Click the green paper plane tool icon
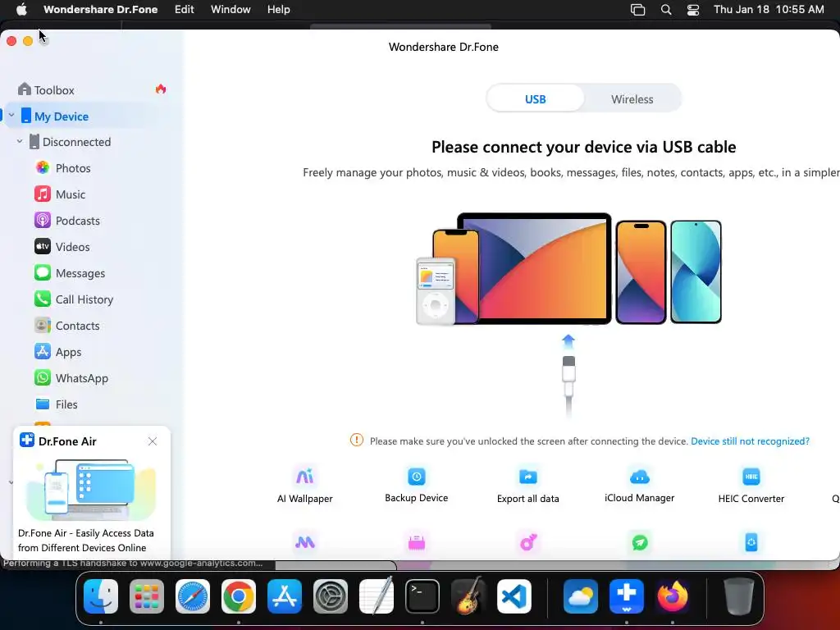 [640, 542]
